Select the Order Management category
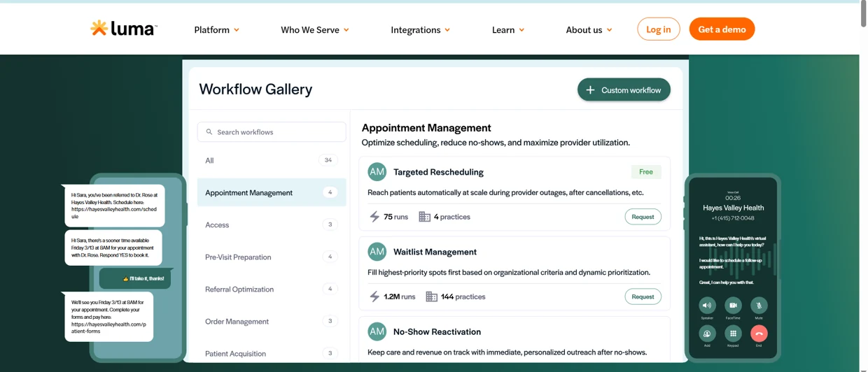 272,321
